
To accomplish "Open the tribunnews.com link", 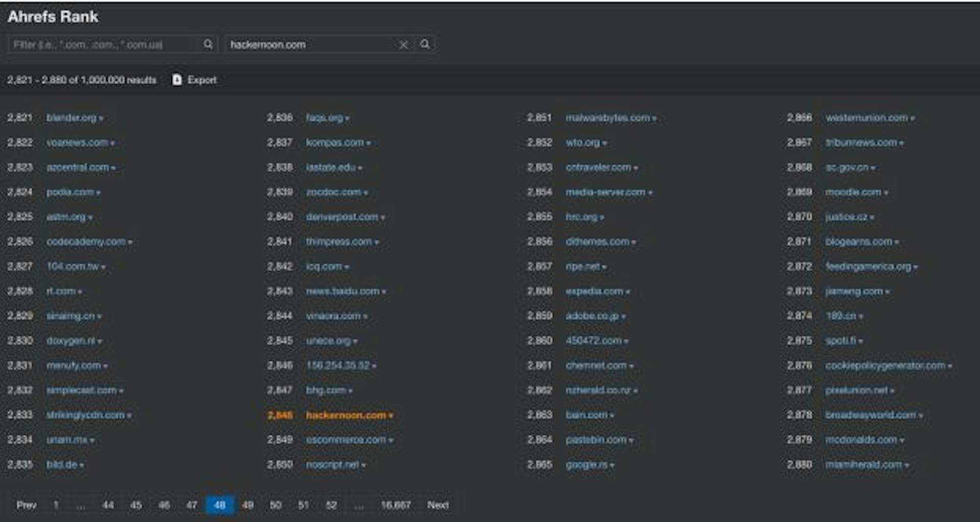I will (x=861, y=143).
